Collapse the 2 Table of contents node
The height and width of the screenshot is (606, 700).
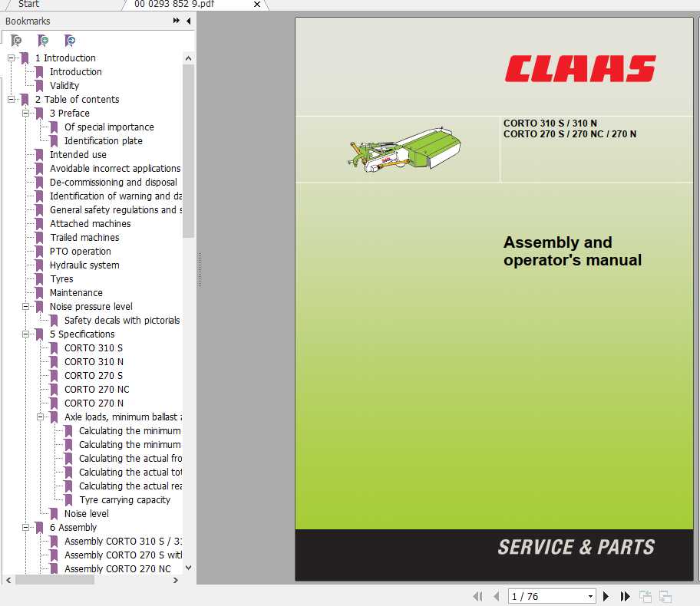(x=12, y=100)
